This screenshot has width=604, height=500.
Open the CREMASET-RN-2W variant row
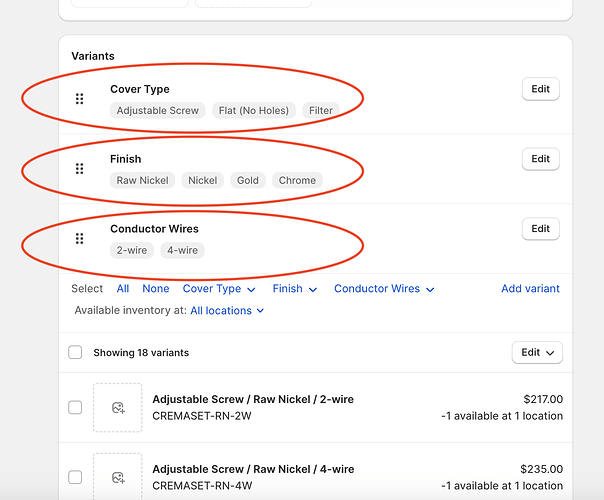click(x=300, y=407)
